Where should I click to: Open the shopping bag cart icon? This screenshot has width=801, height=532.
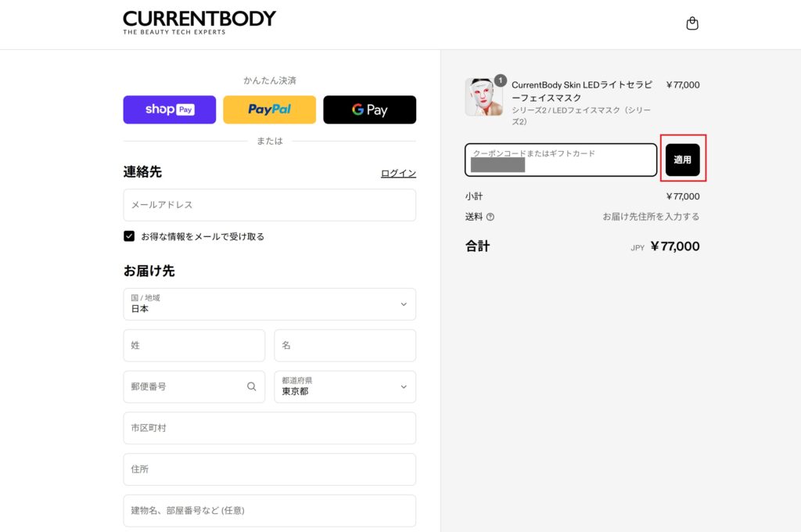(x=692, y=23)
